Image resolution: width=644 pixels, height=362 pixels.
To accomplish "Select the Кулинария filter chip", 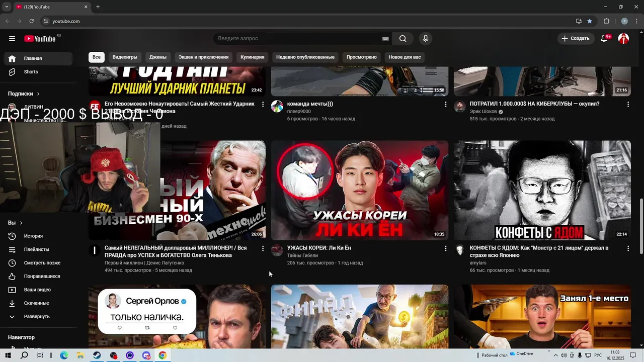I will click(x=252, y=57).
